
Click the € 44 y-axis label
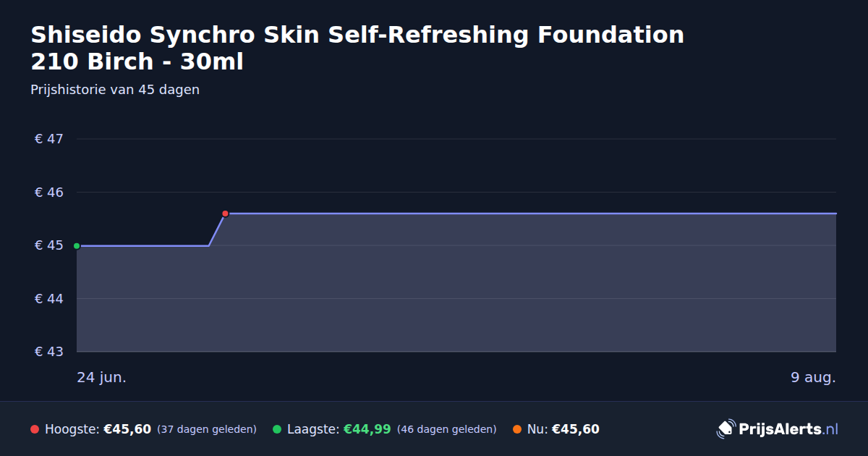(49, 299)
